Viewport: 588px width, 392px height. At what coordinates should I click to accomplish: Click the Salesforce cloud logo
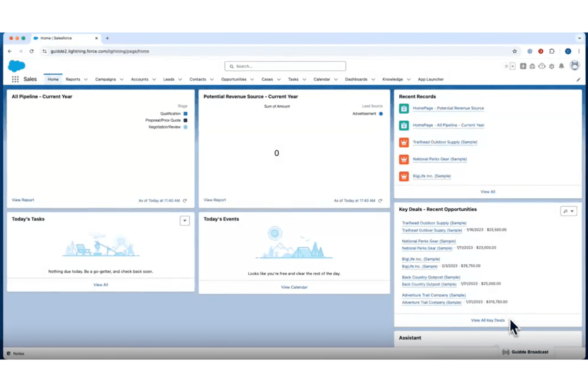[17, 66]
